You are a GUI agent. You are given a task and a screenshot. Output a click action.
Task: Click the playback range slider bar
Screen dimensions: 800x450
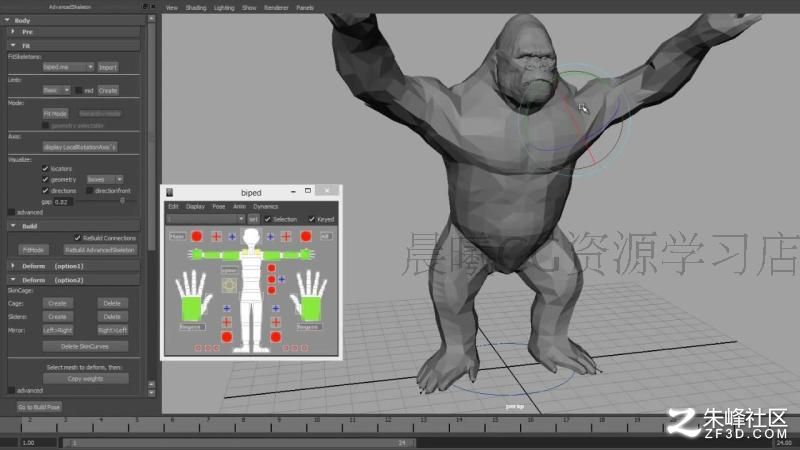pos(239,443)
